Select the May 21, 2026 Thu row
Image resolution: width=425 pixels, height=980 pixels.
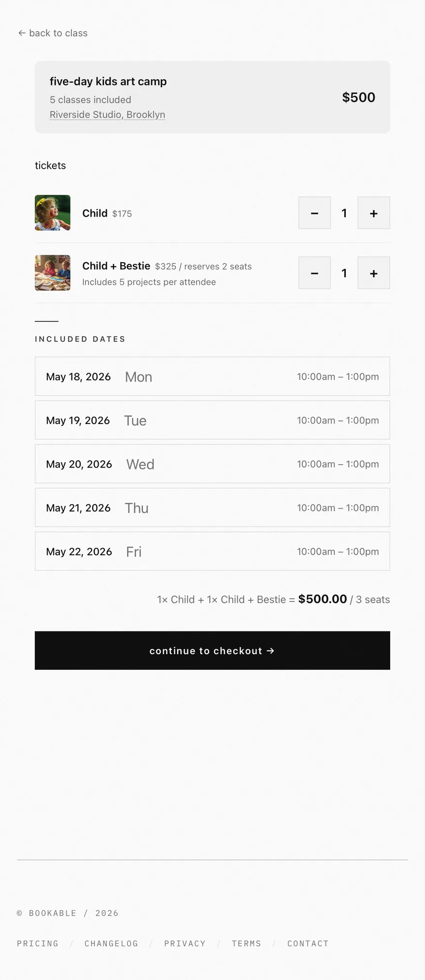tap(212, 508)
